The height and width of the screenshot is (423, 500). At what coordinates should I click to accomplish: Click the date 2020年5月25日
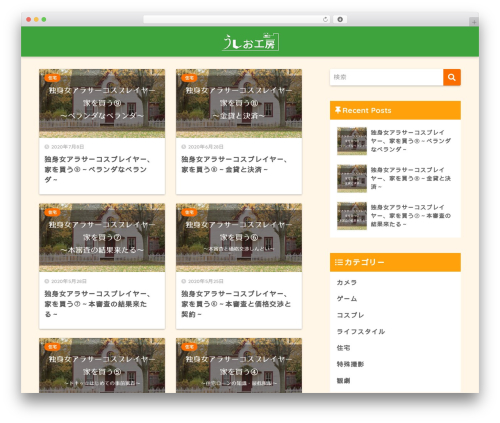point(206,281)
